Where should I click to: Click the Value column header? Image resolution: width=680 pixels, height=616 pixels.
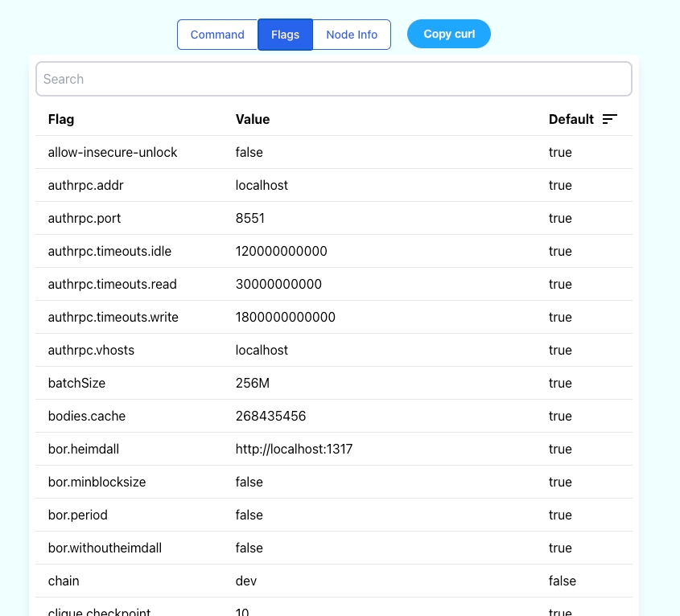coord(253,119)
